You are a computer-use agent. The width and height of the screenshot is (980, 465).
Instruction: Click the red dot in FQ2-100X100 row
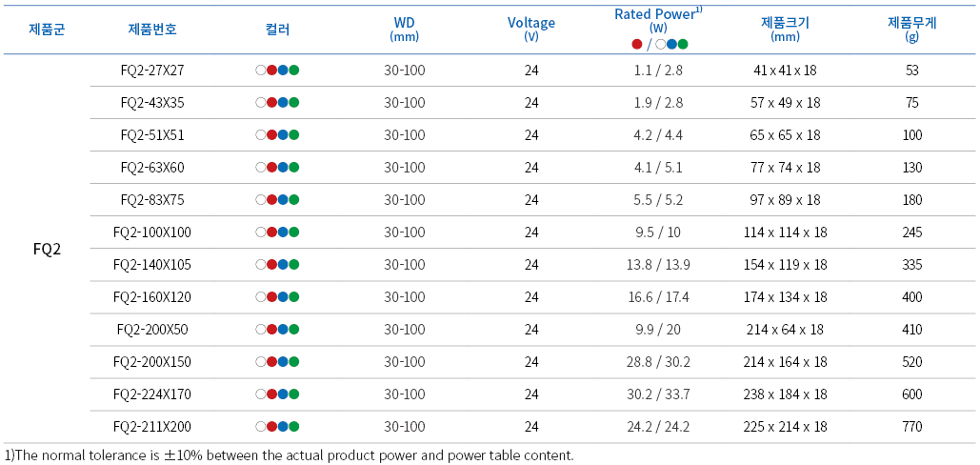(x=271, y=232)
